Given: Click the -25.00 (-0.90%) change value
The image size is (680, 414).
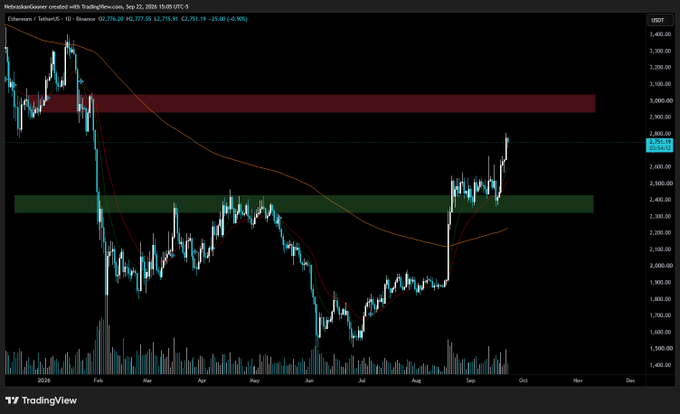Looking at the screenshot, I should (228, 19).
